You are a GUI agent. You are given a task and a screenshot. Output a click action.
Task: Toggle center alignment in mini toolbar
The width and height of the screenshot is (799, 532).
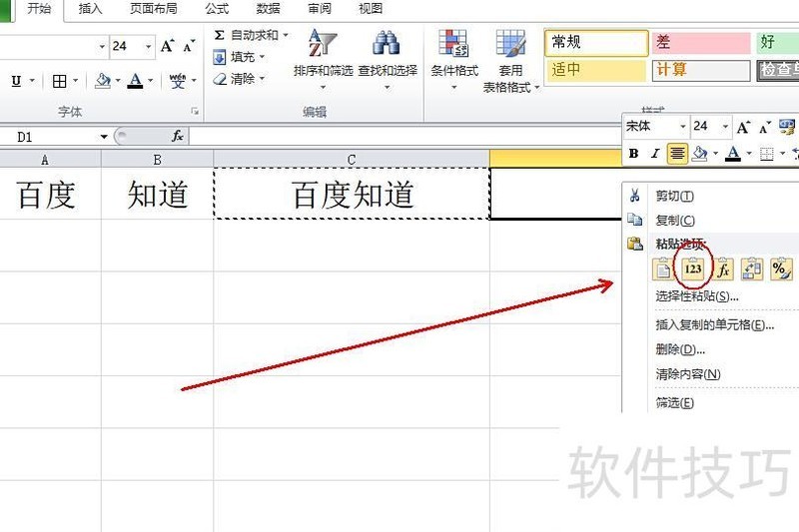[x=677, y=154]
